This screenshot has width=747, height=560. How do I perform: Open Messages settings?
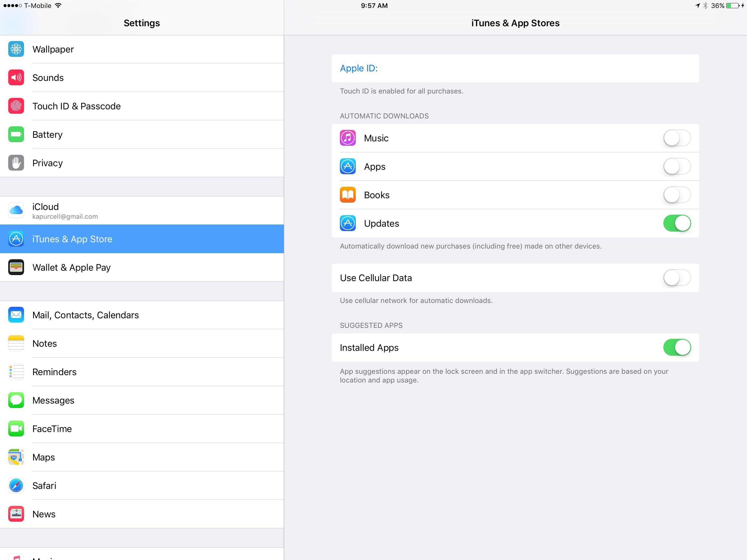142,400
